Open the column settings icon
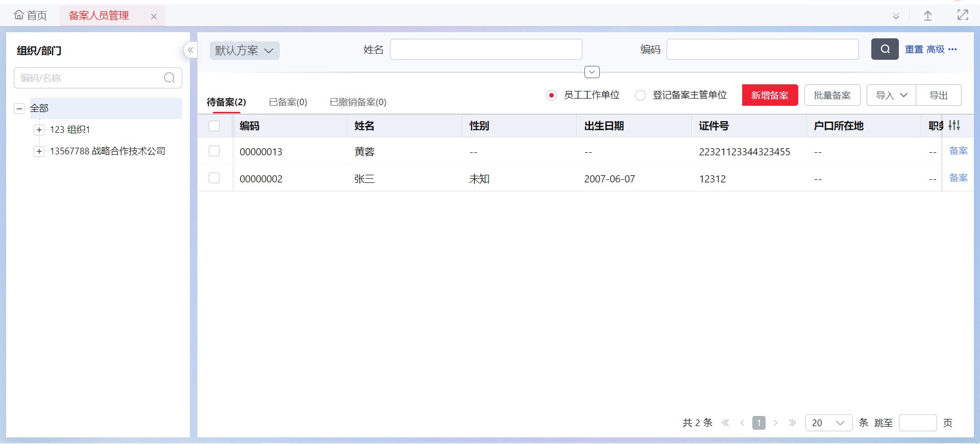 [x=954, y=125]
